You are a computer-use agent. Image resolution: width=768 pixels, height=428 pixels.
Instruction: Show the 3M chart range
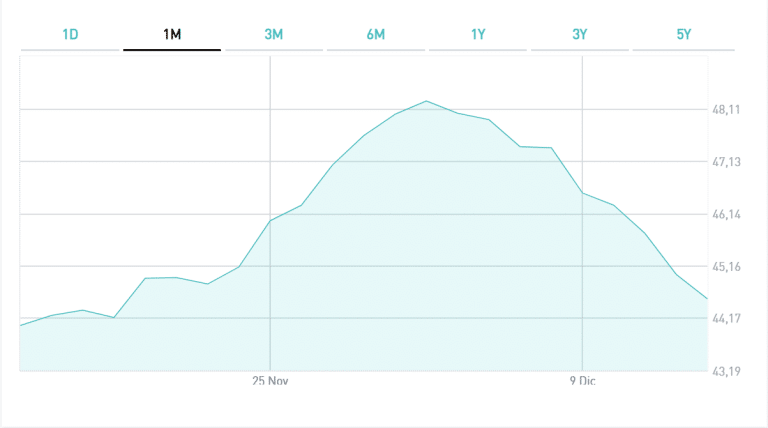click(274, 35)
